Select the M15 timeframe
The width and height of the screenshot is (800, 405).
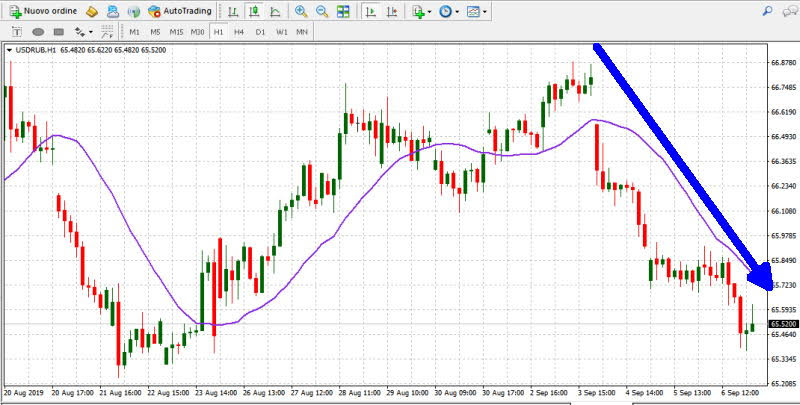click(176, 32)
